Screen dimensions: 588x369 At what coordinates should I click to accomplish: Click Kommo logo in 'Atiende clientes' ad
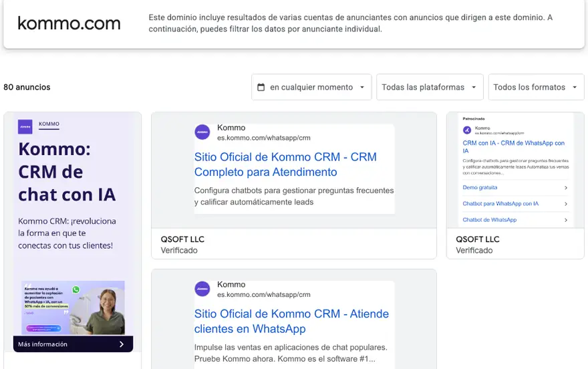tap(202, 289)
